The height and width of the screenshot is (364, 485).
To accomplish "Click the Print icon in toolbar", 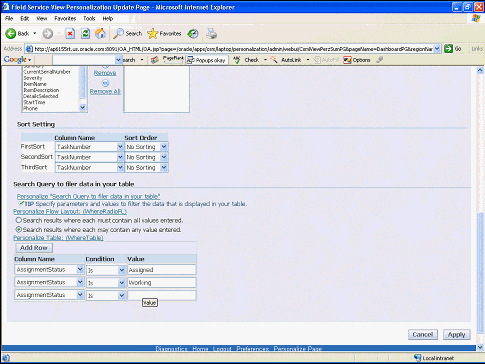I will tap(211, 33).
